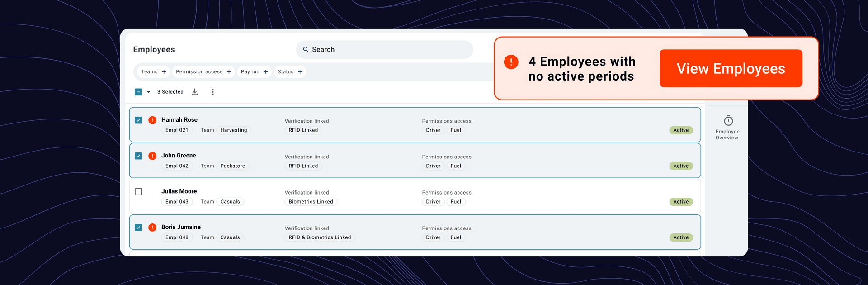Open the Permission access filter
This screenshot has width=868, height=285.
point(203,72)
